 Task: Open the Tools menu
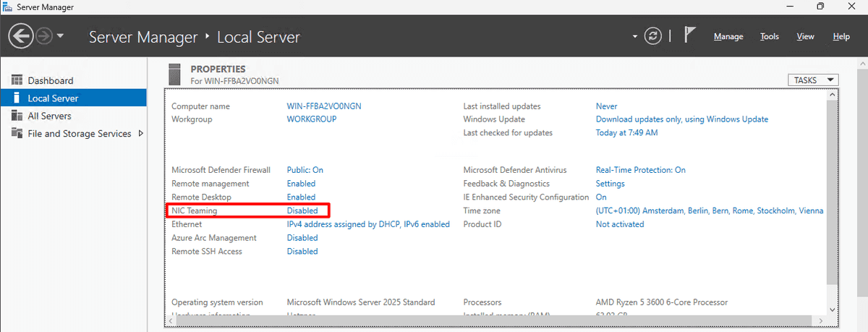click(x=770, y=37)
